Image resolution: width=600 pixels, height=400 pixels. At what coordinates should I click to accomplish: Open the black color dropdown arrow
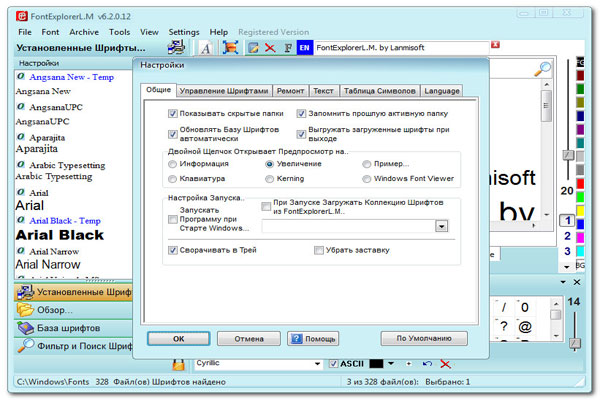click(x=391, y=363)
